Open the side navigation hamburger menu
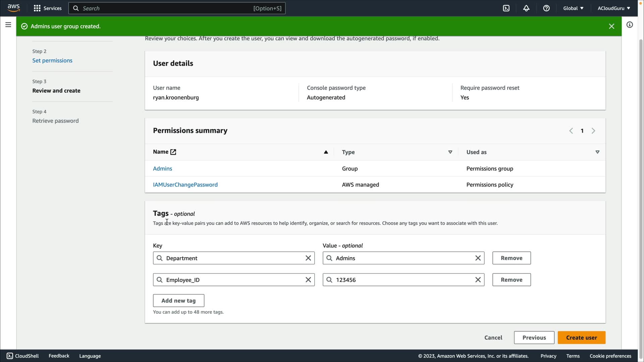The width and height of the screenshot is (644, 362). click(8, 25)
